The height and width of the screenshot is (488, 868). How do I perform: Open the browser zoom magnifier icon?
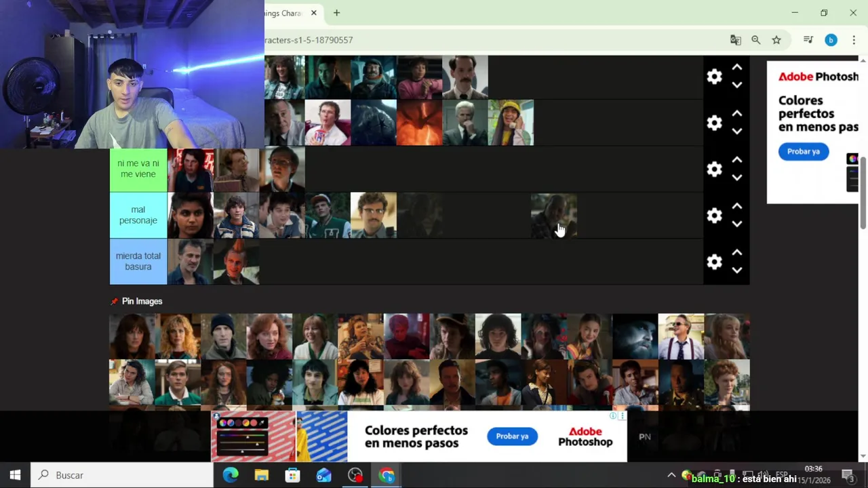pos(756,40)
